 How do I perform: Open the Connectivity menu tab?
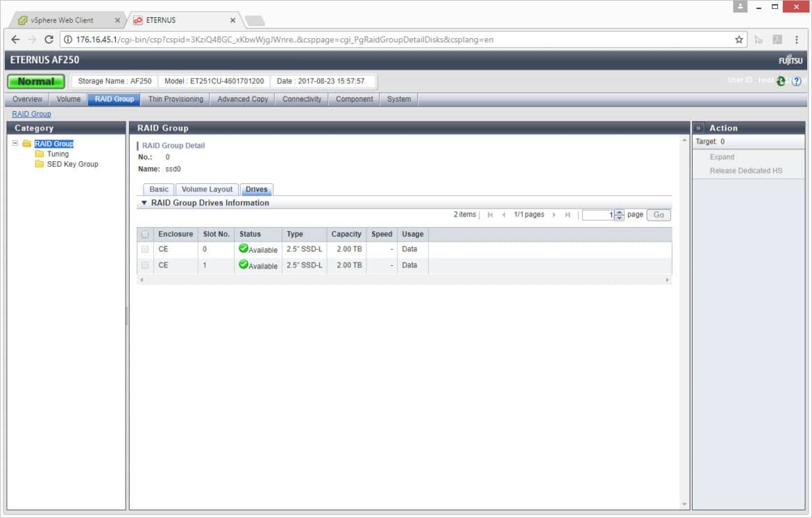pos(302,99)
